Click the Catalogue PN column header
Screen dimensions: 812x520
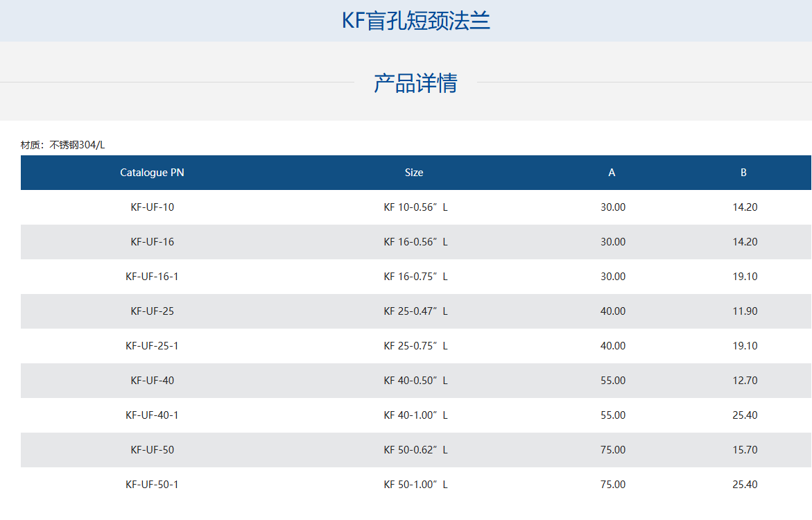pos(152,173)
